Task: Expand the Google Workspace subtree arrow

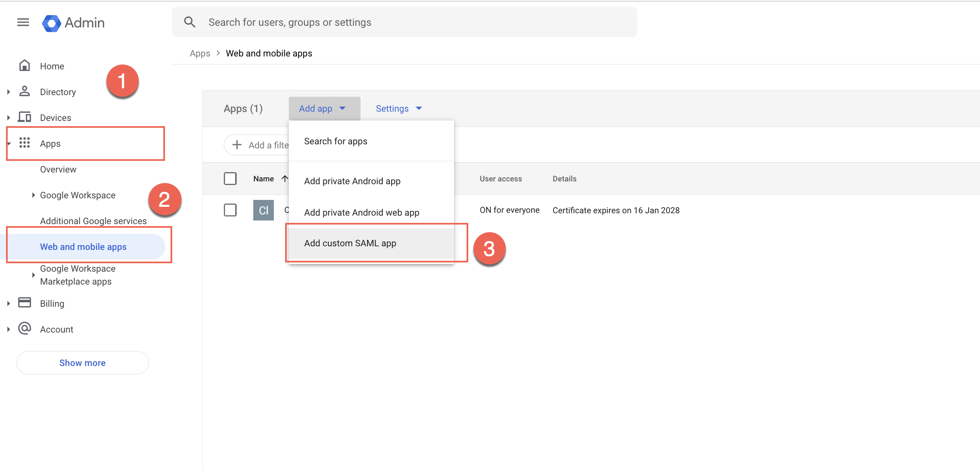Action: click(x=33, y=195)
